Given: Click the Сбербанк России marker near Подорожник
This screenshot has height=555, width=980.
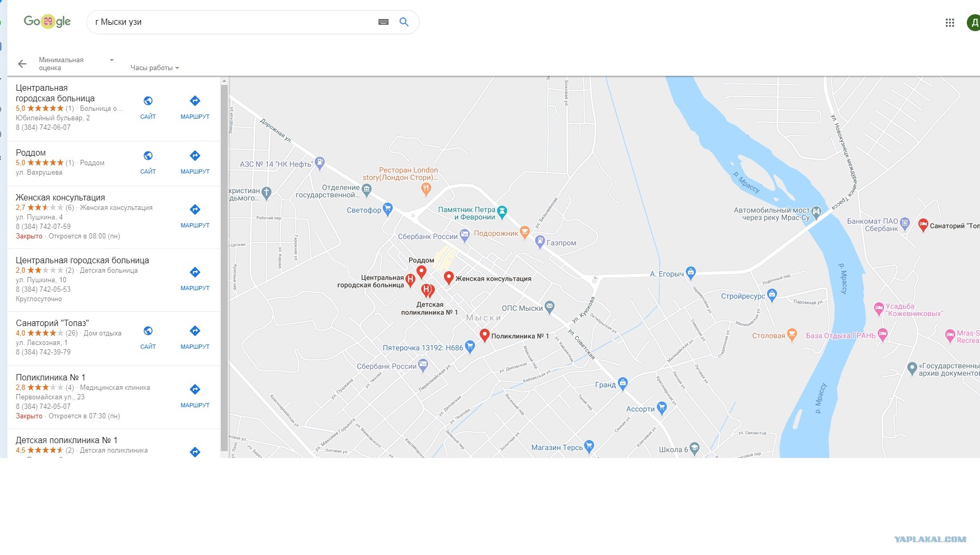Looking at the screenshot, I should 464,235.
